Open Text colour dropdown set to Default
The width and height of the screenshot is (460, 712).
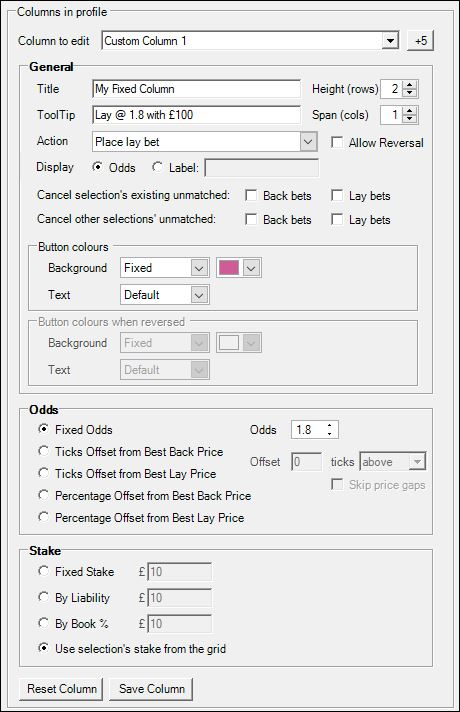click(x=199, y=295)
